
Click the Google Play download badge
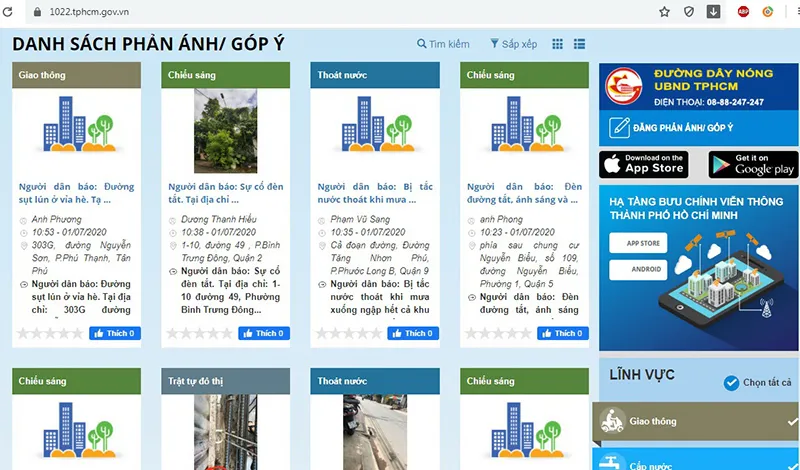752,164
